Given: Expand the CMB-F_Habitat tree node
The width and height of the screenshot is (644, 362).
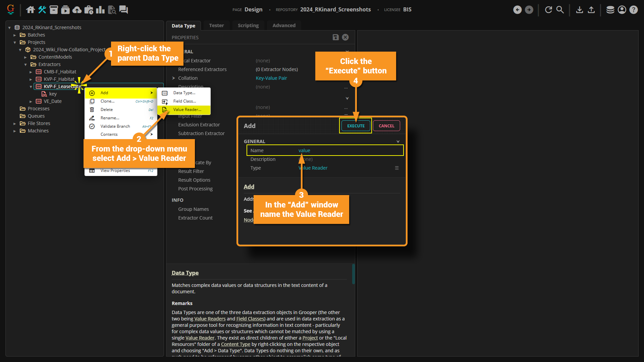Looking at the screenshot, I should pos(31,72).
